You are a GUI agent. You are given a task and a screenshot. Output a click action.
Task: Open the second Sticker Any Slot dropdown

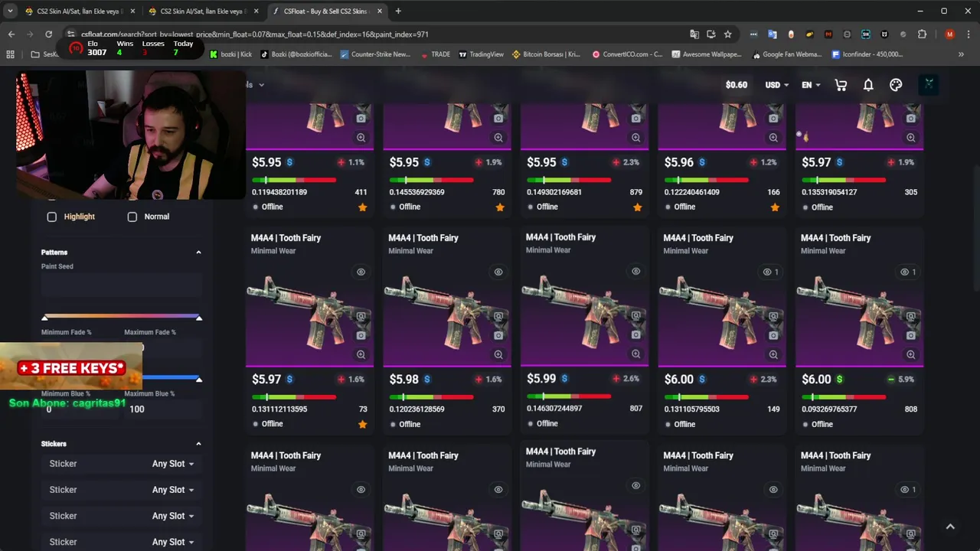pos(172,490)
